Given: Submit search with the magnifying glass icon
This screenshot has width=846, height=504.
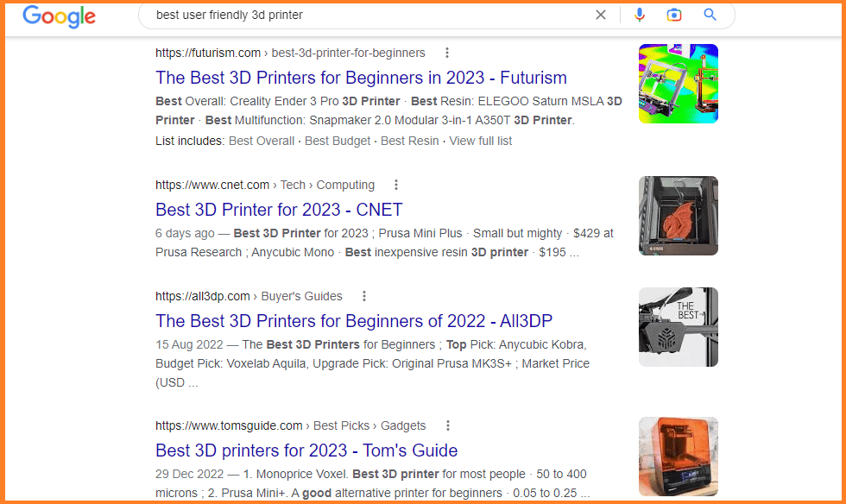Looking at the screenshot, I should [x=710, y=15].
